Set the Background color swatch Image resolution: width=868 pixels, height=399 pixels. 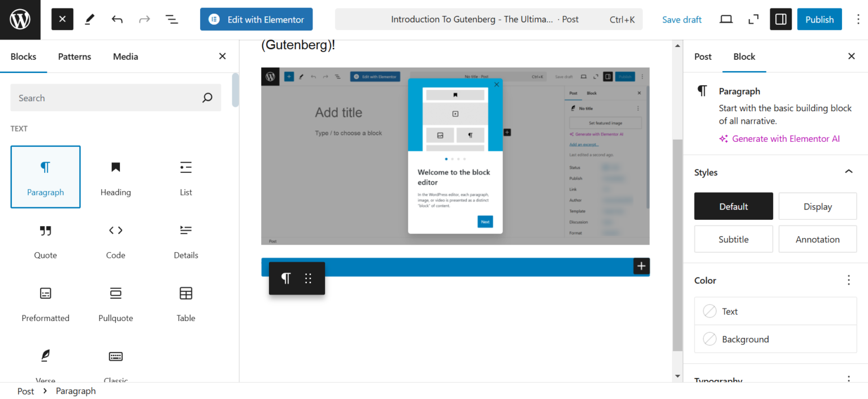click(x=745, y=339)
